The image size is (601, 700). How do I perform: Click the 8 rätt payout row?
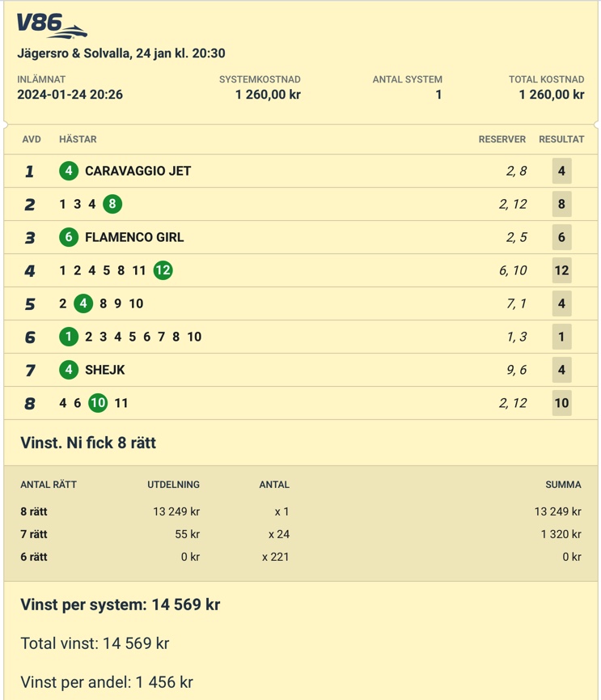click(x=301, y=511)
